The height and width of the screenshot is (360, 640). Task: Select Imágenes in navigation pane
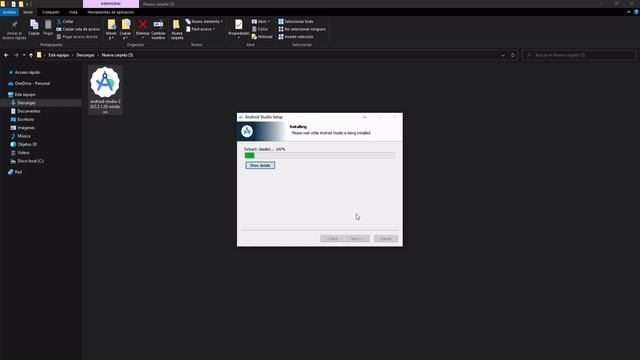(26, 128)
